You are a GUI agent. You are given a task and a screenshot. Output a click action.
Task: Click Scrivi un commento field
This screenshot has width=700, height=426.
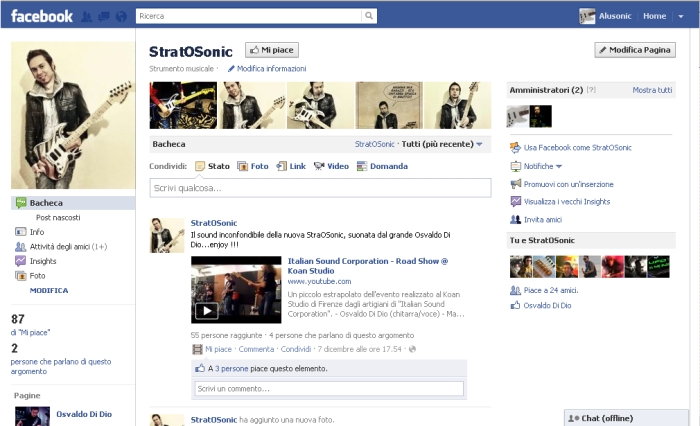[x=329, y=388]
